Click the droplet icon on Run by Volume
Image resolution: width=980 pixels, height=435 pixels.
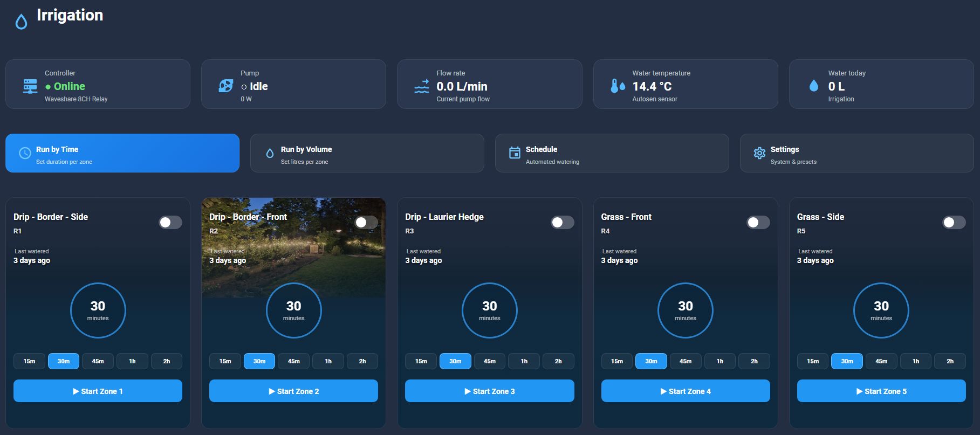pos(270,153)
